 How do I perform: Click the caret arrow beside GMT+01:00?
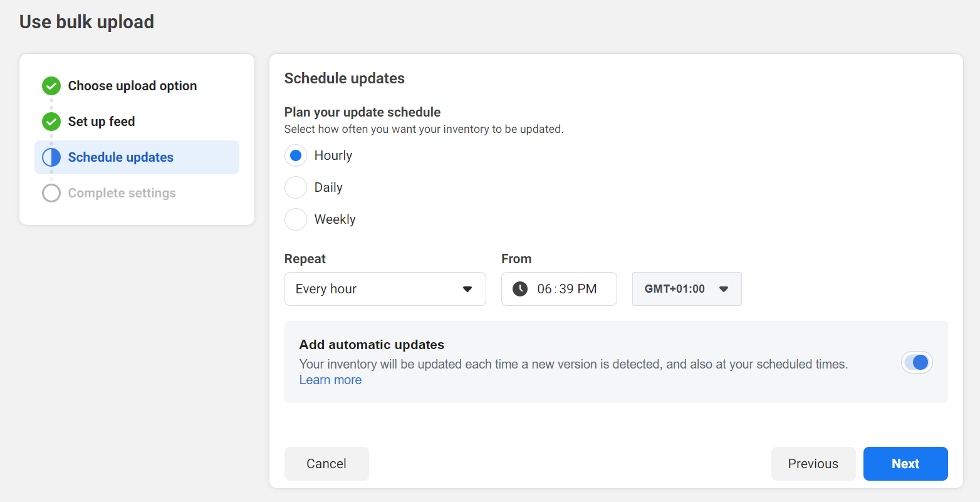pos(724,289)
